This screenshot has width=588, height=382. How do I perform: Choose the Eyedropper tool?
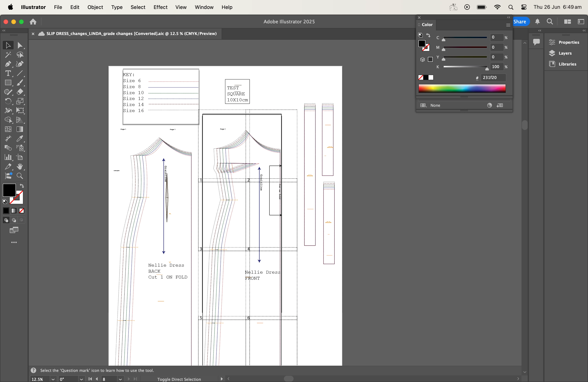click(x=20, y=139)
